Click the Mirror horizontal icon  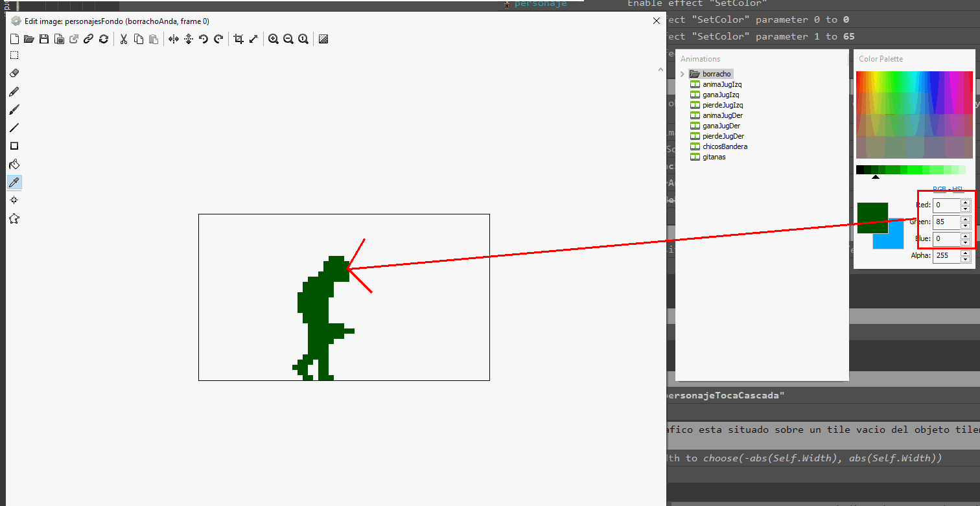[174, 39]
